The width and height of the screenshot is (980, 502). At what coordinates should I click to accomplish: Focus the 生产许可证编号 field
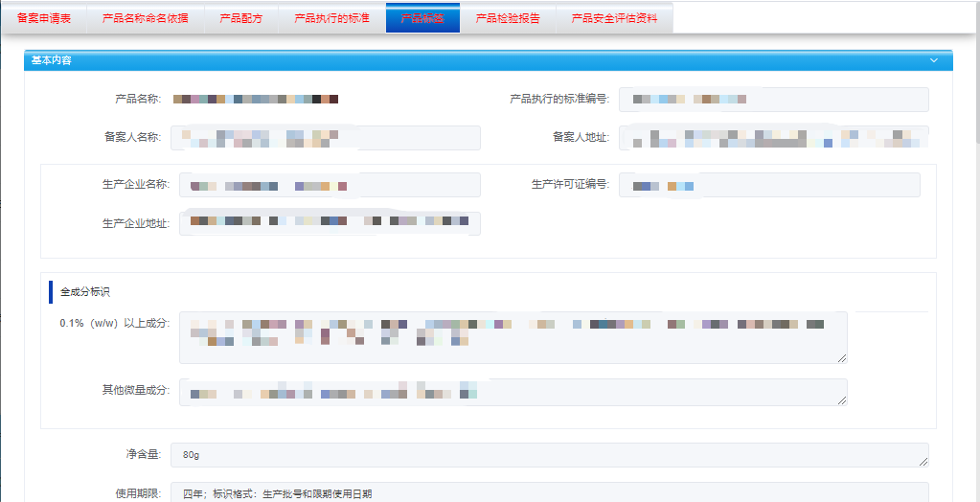(769, 185)
